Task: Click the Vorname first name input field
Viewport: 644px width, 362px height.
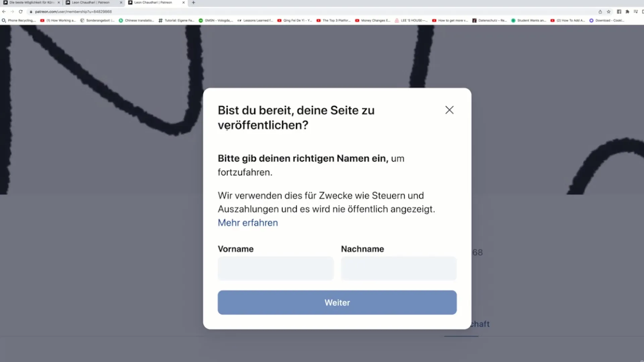Action: click(275, 268)
